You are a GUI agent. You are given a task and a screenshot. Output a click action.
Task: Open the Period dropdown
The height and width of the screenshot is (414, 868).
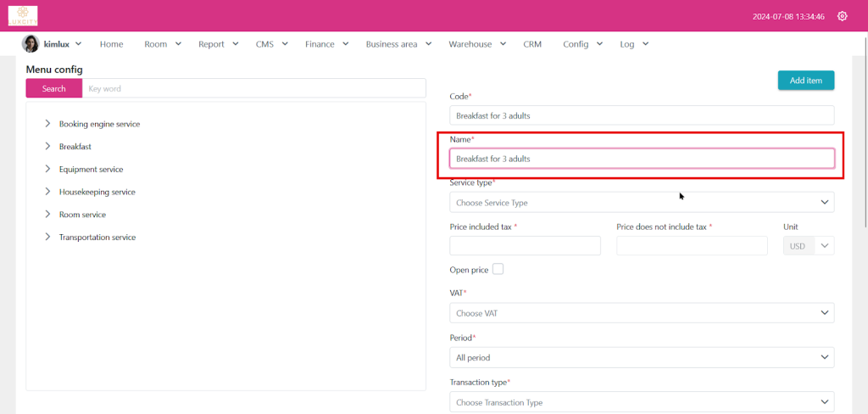click(x=641, y=358)
